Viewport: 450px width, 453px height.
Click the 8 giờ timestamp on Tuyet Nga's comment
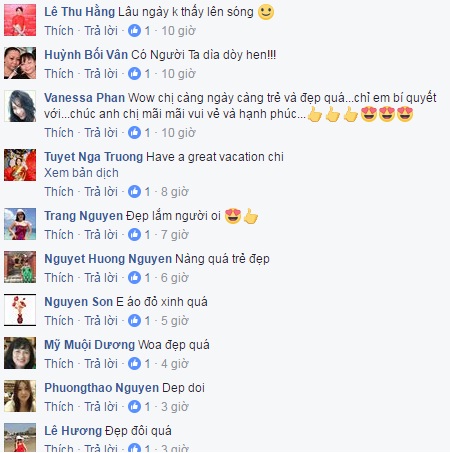coord(175,192)
